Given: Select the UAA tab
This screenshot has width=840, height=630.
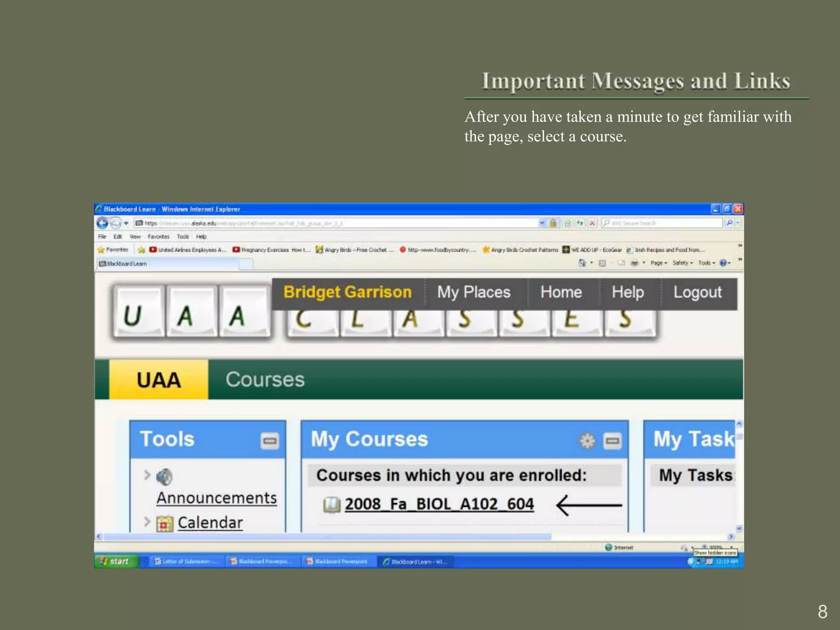Looking at the screenshot, I should point(158,380).
